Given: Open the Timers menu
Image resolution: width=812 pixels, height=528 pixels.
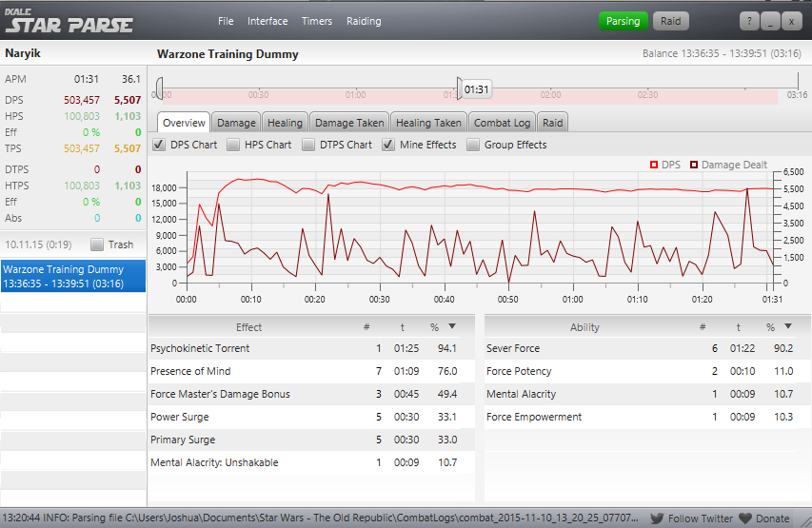Looking at the screenshot, I should tap(316, 21).
